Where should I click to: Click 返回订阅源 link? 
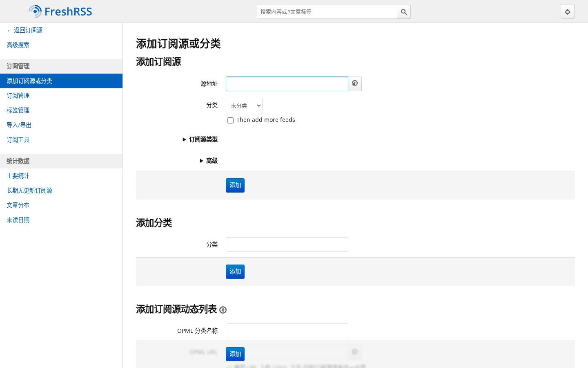(24, 30)
